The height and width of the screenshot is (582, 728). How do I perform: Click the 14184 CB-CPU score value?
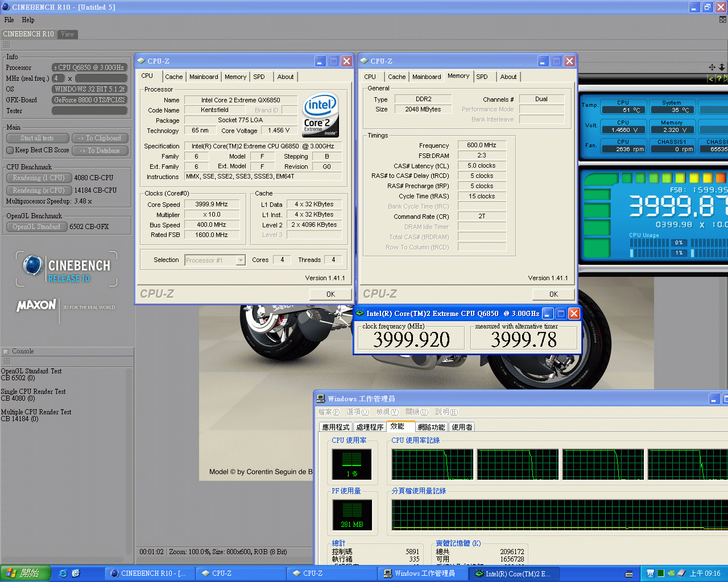pos(95,190)
